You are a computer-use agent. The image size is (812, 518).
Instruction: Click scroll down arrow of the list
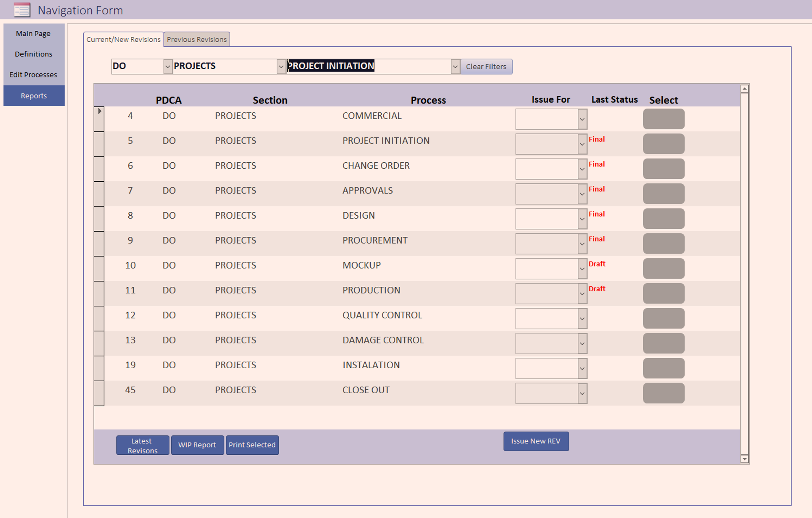(x=744, y=459)
